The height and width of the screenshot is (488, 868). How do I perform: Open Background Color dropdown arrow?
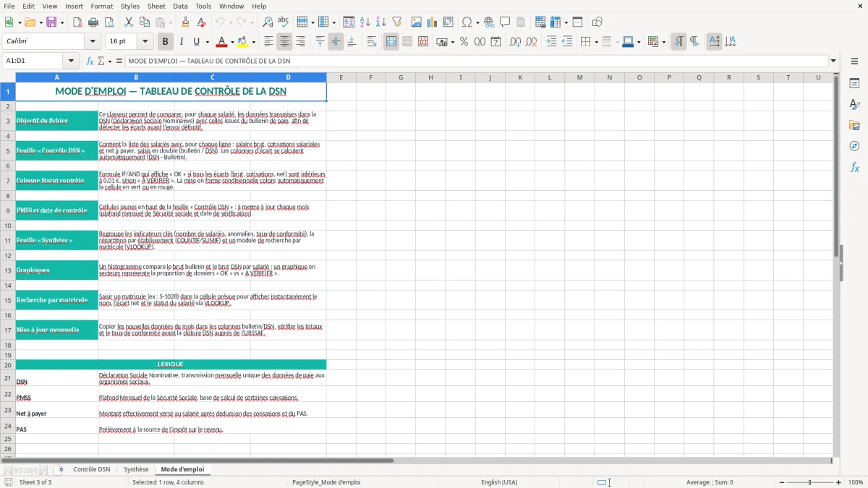tap(253, 42)
